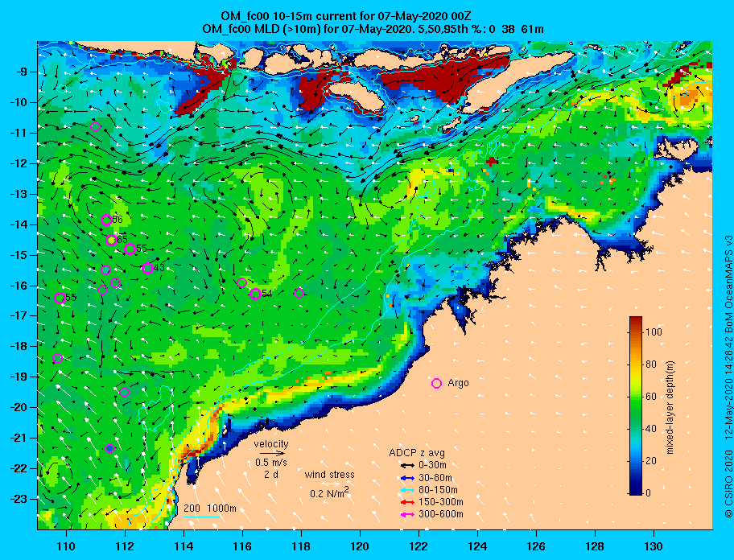
Task: Click the '100' tick on the colorbar
Action: pyautogui.click(x=654, y=332)
